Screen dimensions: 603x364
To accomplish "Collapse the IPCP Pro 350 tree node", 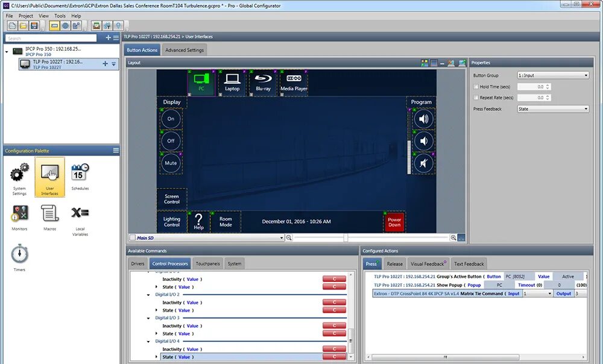I will point(7,51).
